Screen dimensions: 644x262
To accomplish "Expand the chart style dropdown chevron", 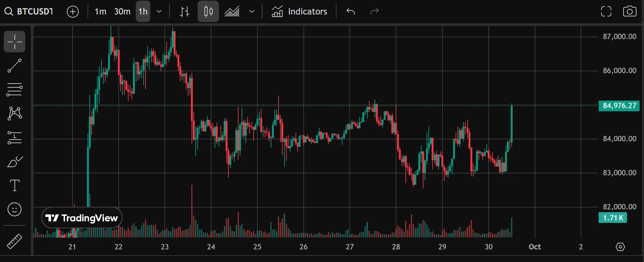I will [252, 12].
